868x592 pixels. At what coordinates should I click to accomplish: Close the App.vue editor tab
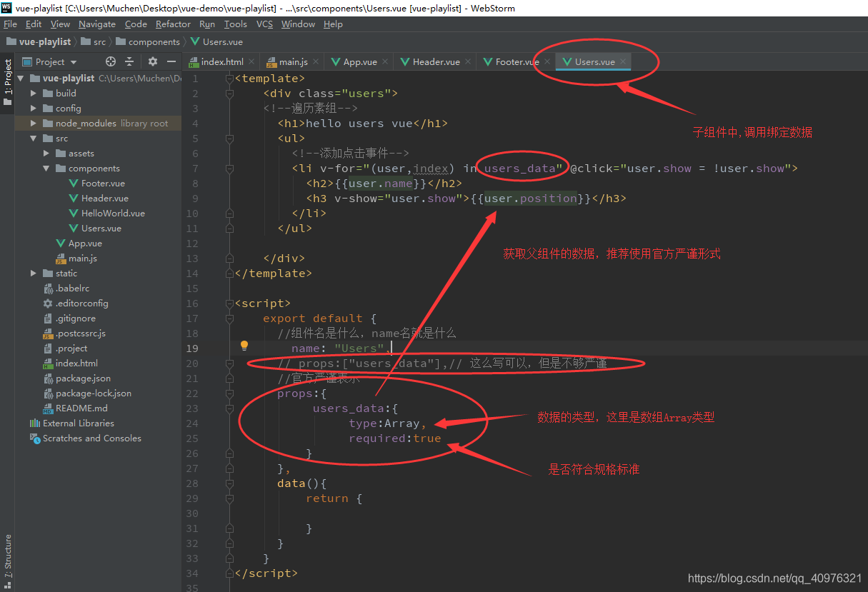[385, 62]
